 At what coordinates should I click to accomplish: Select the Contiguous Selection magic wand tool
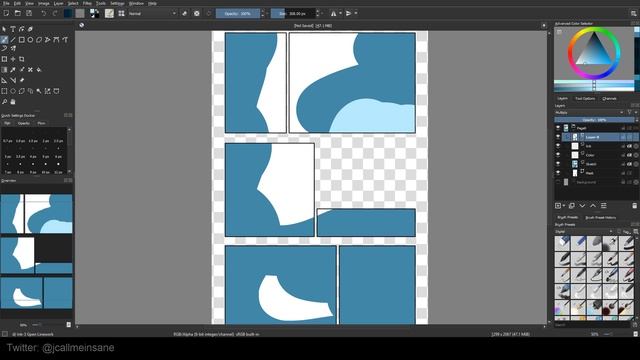tap(39, 91)
